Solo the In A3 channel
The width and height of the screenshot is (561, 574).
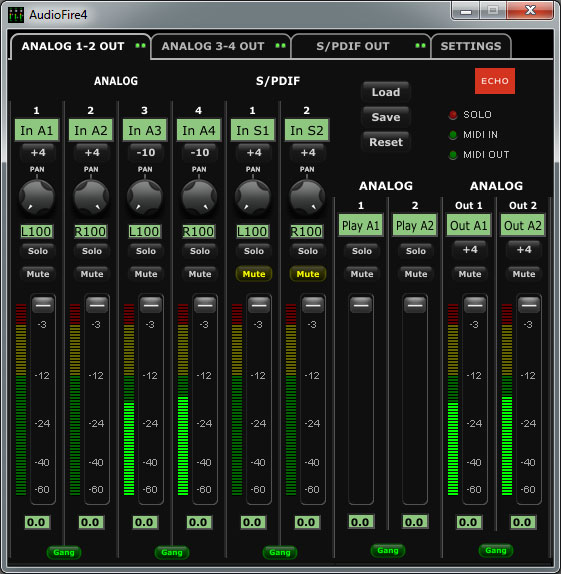tap(146, 251)
